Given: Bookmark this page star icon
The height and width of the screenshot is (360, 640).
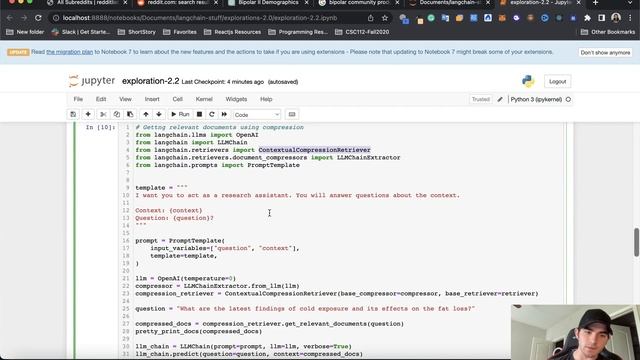Looking at the screenshot, I should coord(384,18).
